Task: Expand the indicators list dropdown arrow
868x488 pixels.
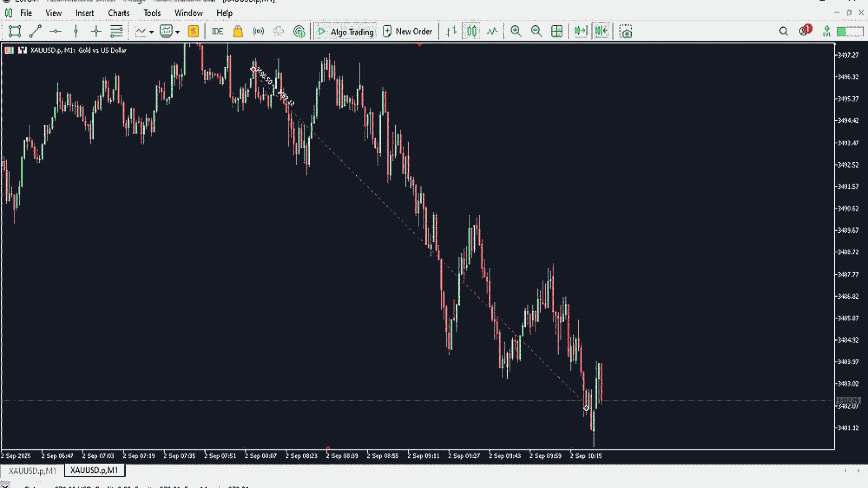Action: 178,32
